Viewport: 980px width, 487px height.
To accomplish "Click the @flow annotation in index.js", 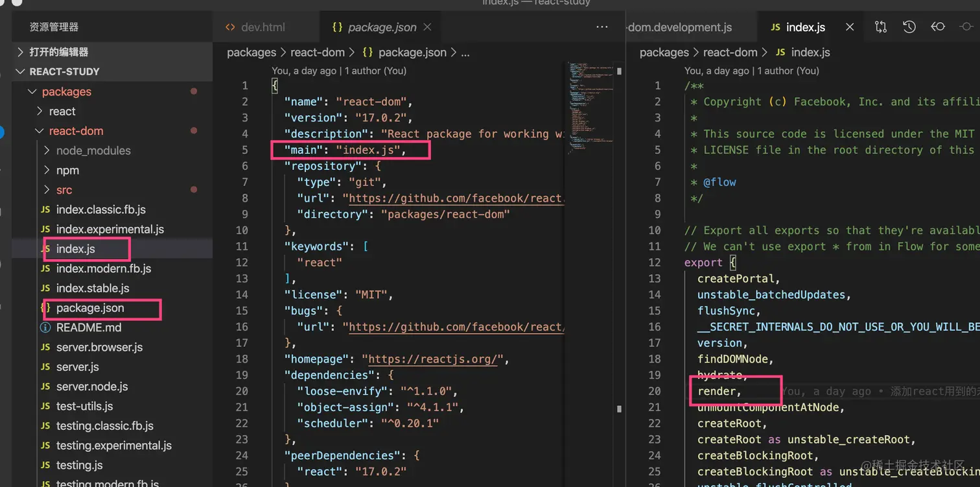I will (719, 182).
